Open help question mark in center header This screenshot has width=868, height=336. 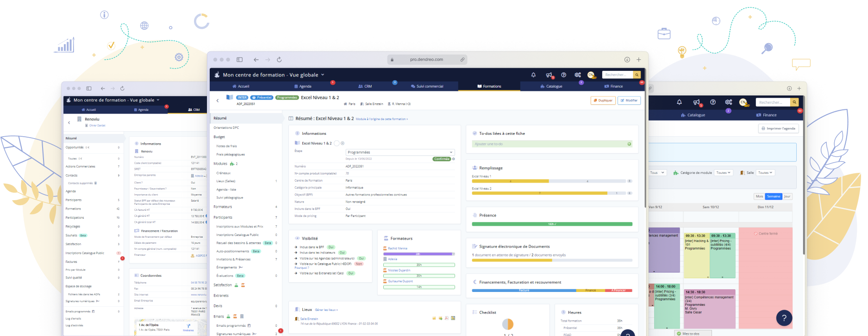point(563,75)
